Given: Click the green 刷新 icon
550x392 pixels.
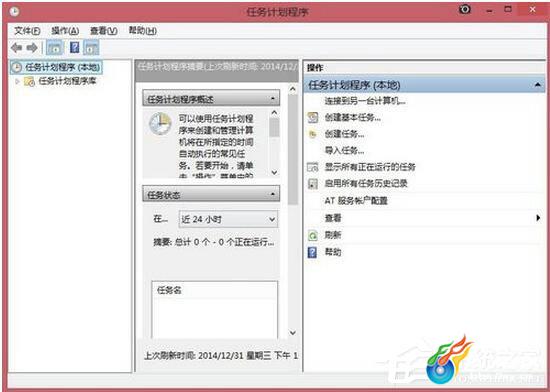Looking at the screenshot, I should tap(313, 235).
